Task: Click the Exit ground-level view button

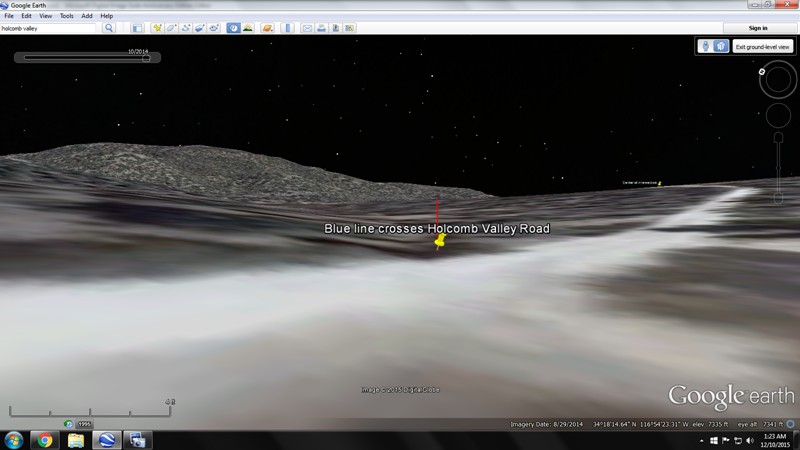Action: [762, 47]
